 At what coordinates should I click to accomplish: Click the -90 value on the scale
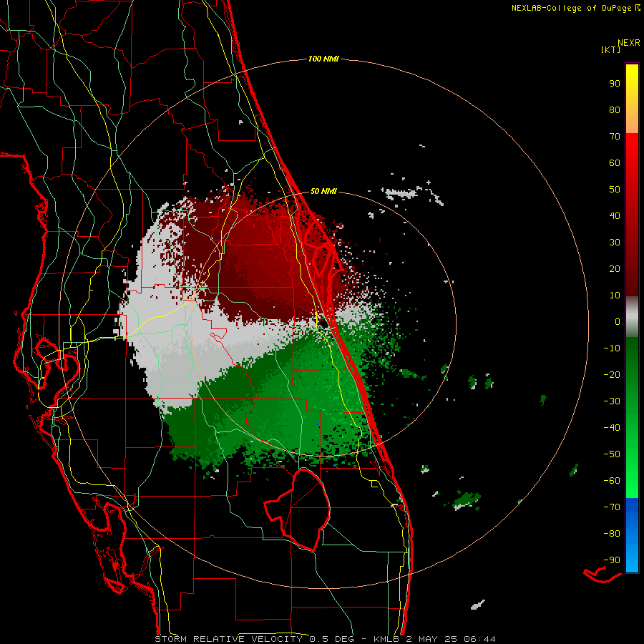pyautogui.click(x=612, y=560)
